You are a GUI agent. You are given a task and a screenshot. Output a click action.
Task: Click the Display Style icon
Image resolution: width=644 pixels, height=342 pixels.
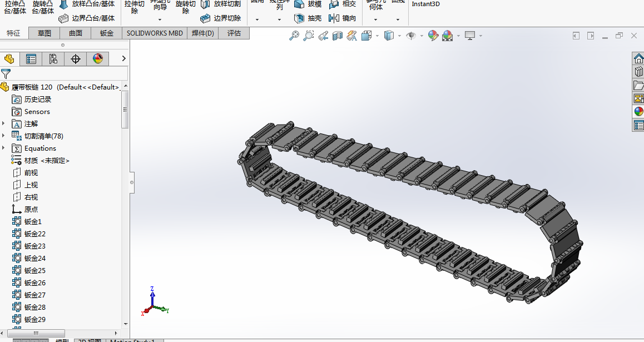389,36
